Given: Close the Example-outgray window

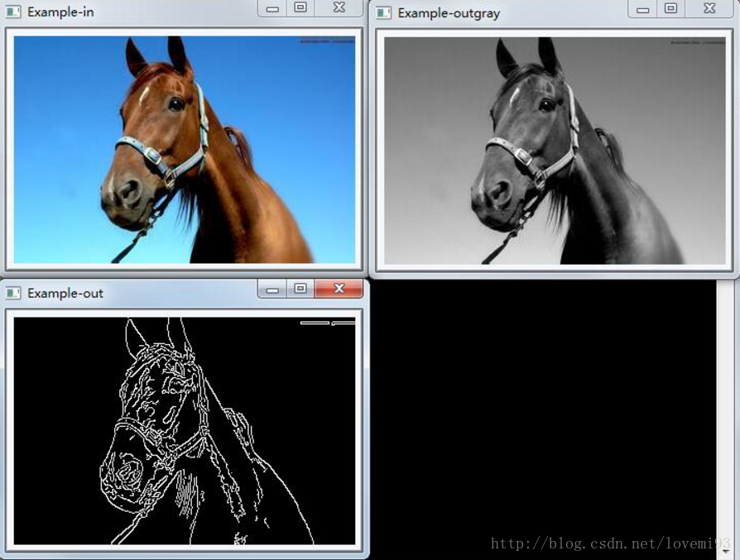Looking at the screenshot, I should tap(709, 8).
